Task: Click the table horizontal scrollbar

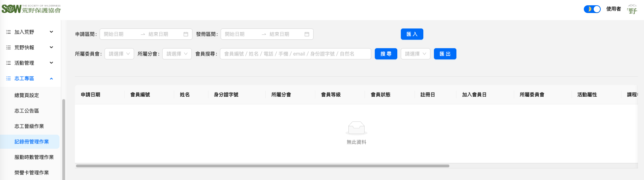Action: (x=263, y=166)
